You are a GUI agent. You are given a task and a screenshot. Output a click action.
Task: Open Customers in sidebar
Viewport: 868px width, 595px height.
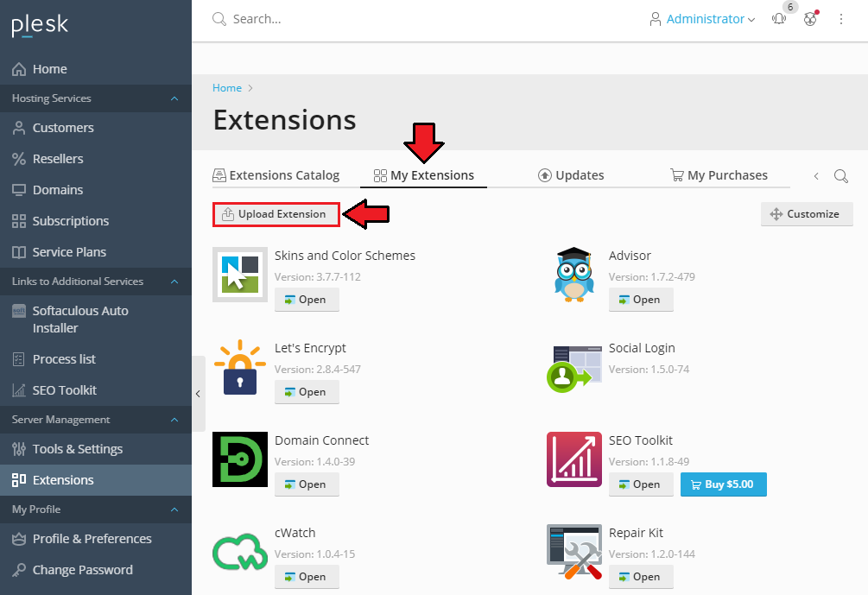(x=96, y=128)
